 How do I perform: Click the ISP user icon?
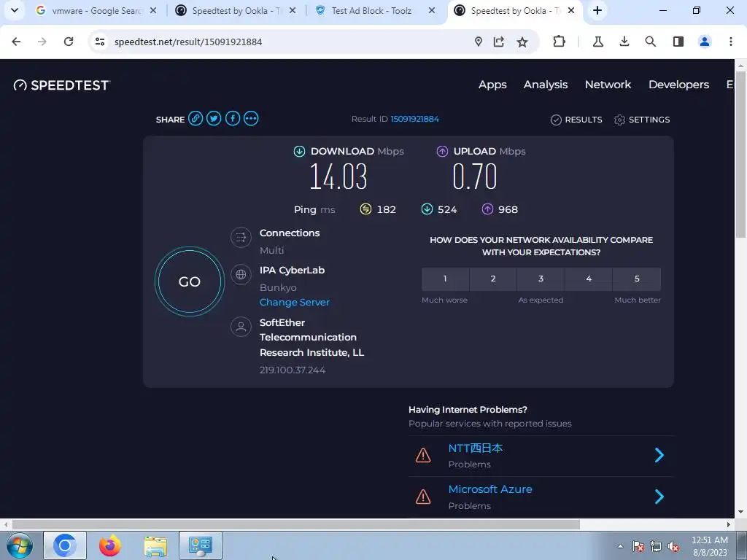click(x=241, y=327)
